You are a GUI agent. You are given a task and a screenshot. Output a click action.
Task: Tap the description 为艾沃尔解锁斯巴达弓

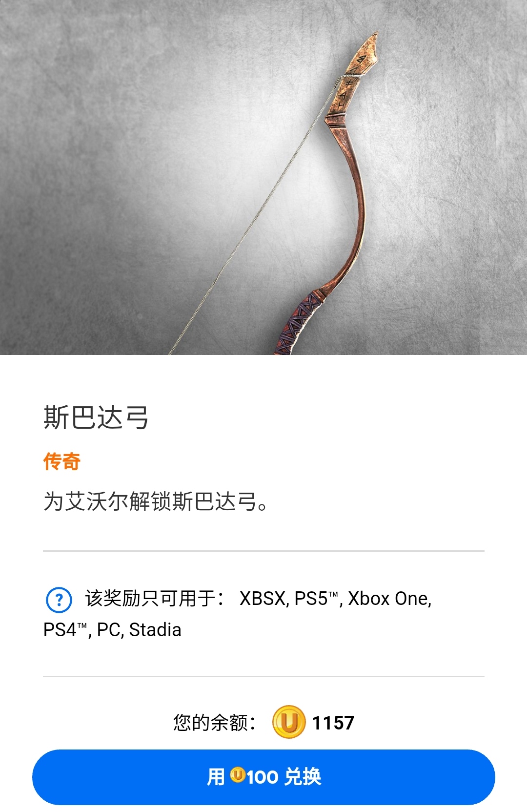[x=156, y=501]
